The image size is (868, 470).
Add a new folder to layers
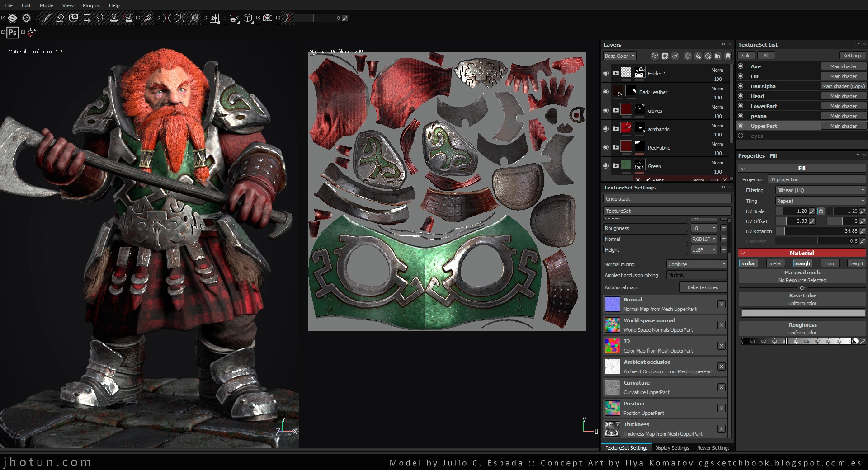(x=718, y=56)
